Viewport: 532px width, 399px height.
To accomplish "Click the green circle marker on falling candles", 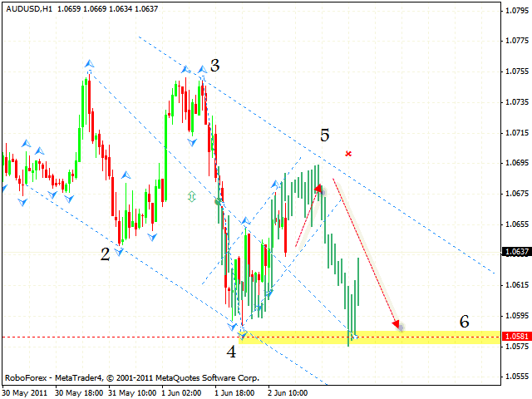I will click(219, 202).
